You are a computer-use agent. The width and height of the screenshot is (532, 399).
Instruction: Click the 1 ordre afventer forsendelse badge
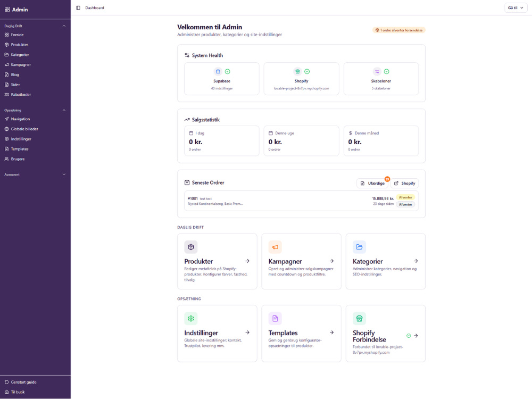[398, 30]
